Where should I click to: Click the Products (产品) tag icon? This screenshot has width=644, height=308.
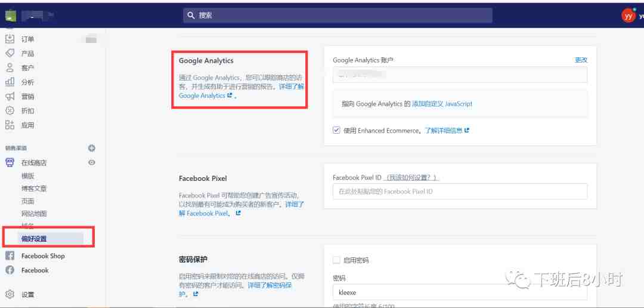pos(10,54)
